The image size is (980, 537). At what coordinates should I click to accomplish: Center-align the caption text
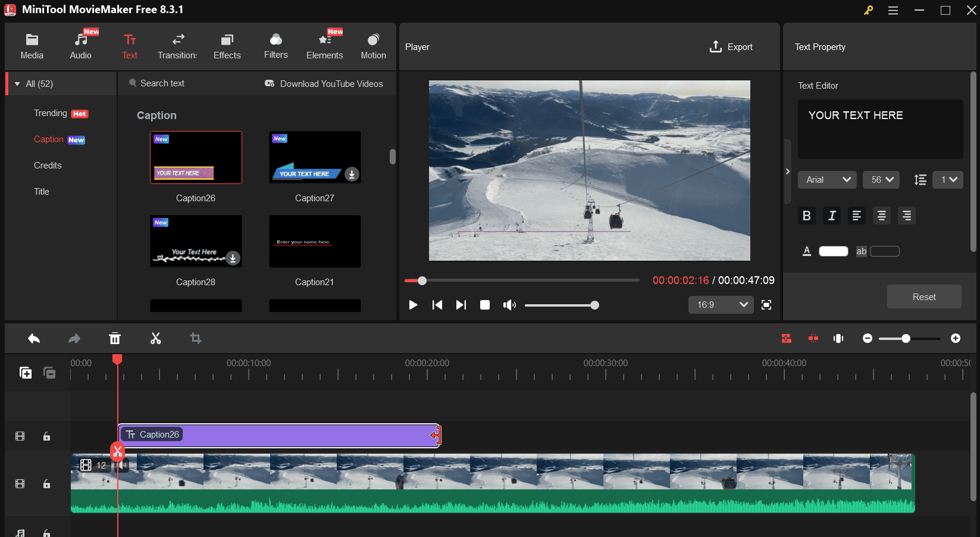tap(881, 216)
